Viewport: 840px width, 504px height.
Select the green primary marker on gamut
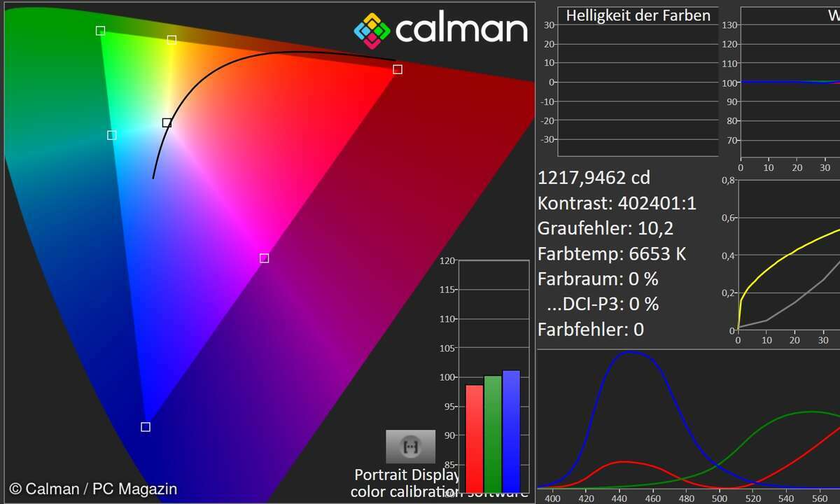(x=100, y=31)
